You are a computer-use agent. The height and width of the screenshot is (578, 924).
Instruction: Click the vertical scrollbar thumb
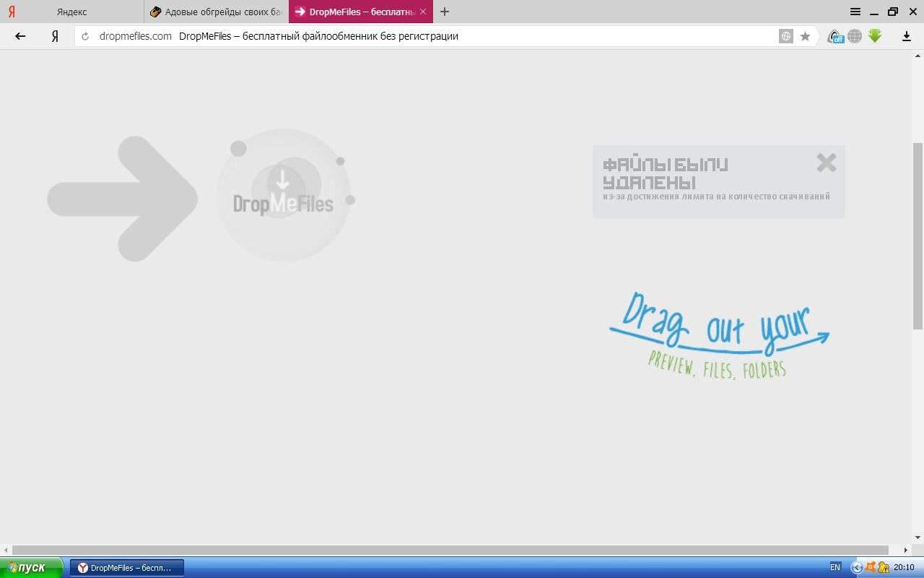(x=918, y=236)
